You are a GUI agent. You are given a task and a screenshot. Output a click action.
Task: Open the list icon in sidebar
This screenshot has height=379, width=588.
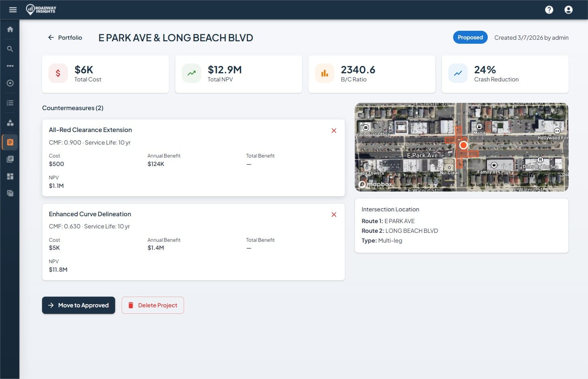click(10, 103)
